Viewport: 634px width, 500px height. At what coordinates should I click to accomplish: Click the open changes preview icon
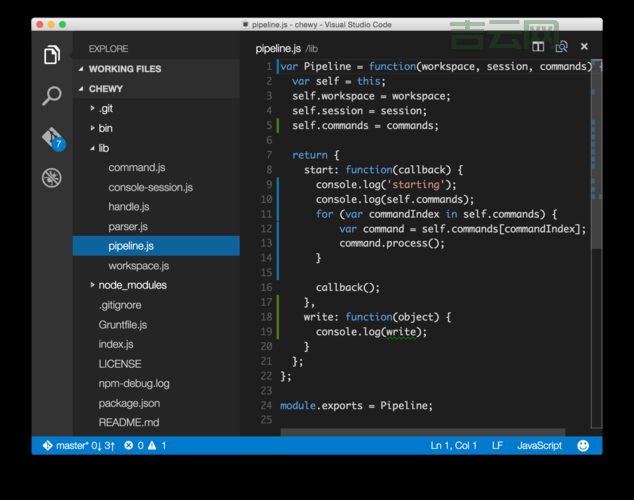tap(561, 47)
